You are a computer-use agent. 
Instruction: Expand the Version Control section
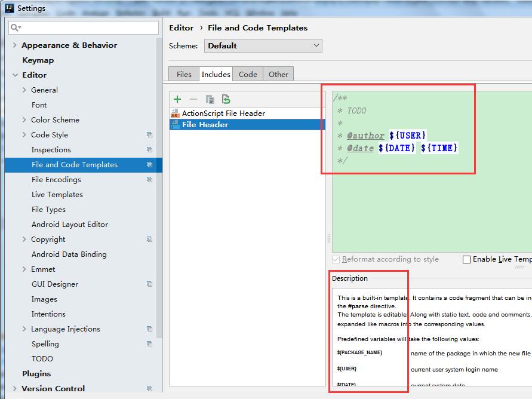[x=14, y=388]
